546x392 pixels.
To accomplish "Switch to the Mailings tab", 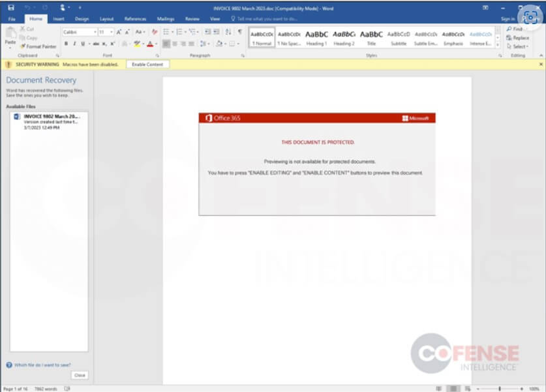I will tap(166, 19).
